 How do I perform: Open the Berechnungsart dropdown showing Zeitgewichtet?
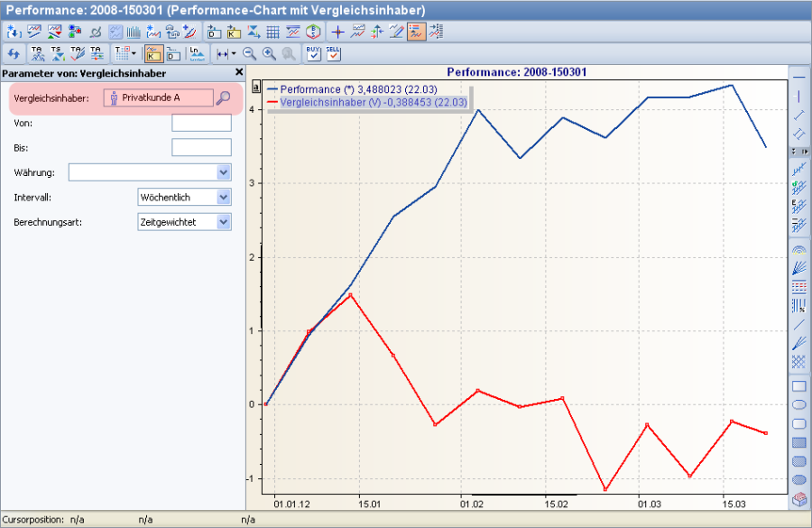[224, 221]
